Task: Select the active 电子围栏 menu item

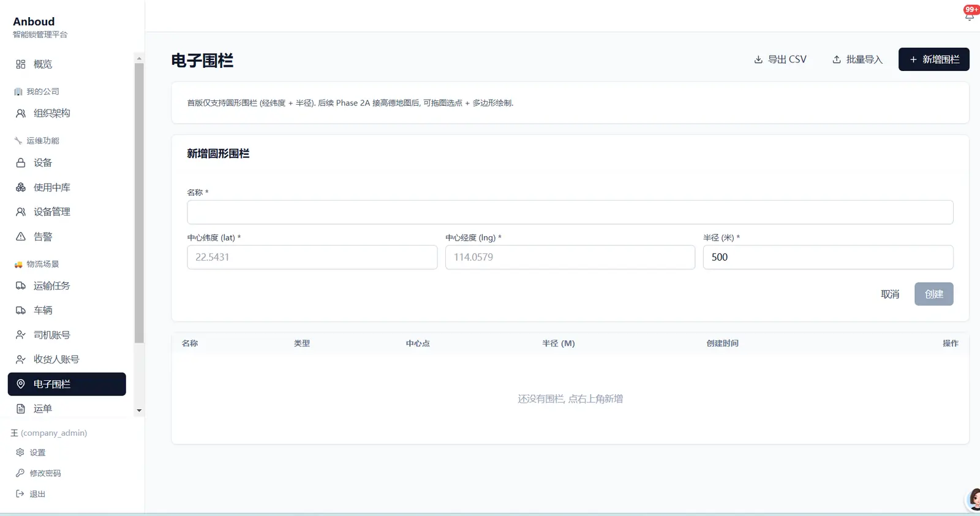Action: [67, 384]
